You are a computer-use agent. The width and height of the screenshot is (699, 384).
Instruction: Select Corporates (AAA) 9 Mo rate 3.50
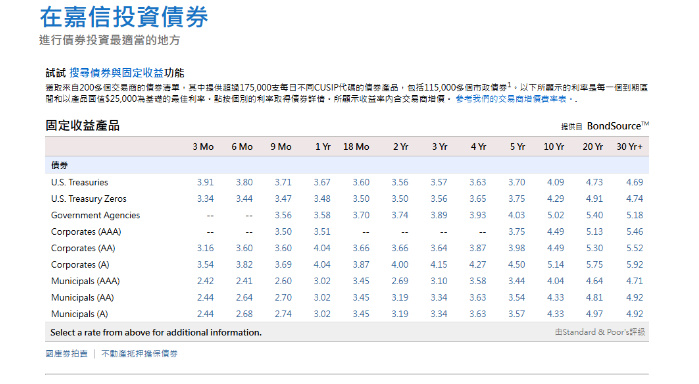point(283,232)
